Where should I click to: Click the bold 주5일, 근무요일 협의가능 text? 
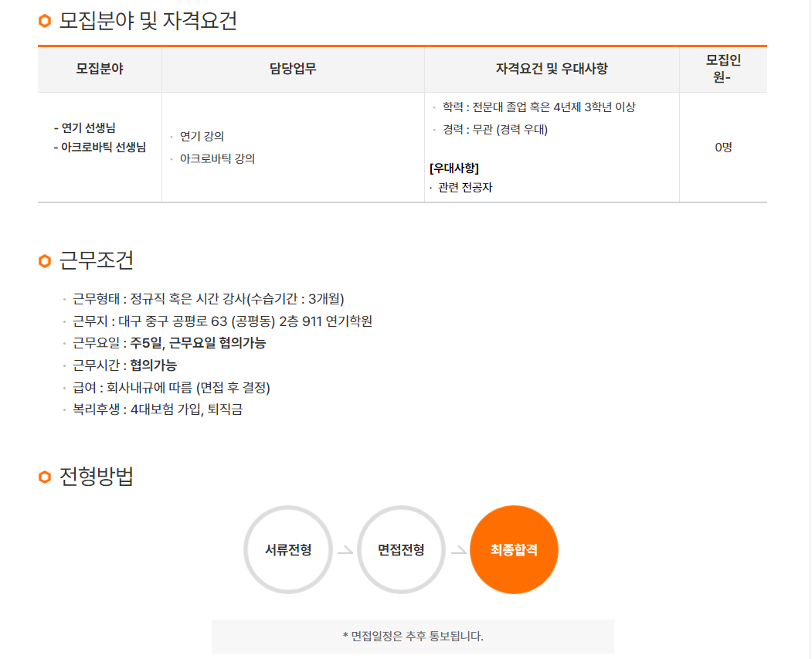click(x=198, y=343)
